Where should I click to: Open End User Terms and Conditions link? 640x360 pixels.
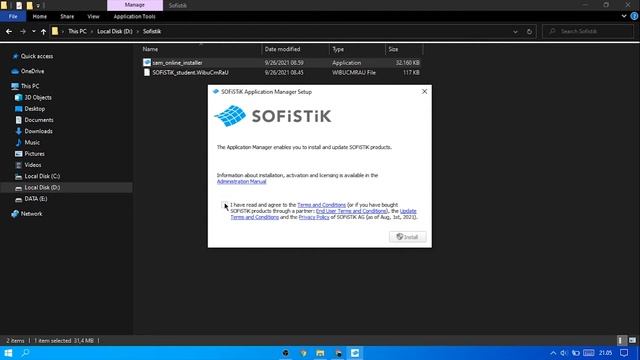coord(351,211)
